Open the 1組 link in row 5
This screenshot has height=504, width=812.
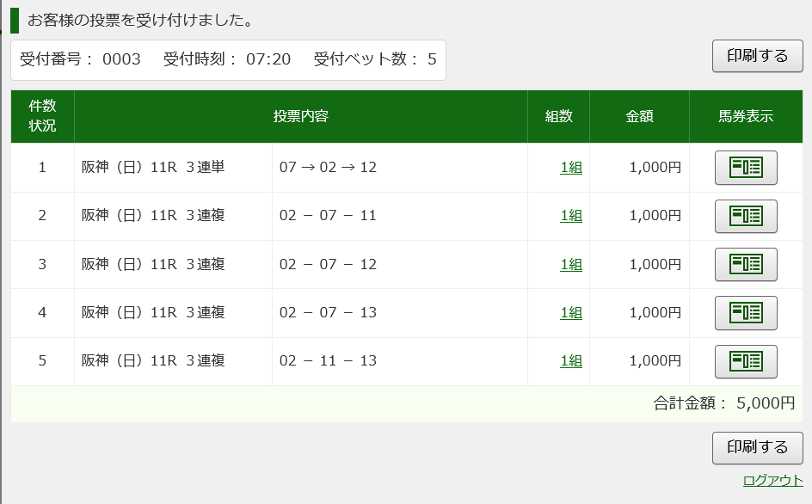click(571, 361)
